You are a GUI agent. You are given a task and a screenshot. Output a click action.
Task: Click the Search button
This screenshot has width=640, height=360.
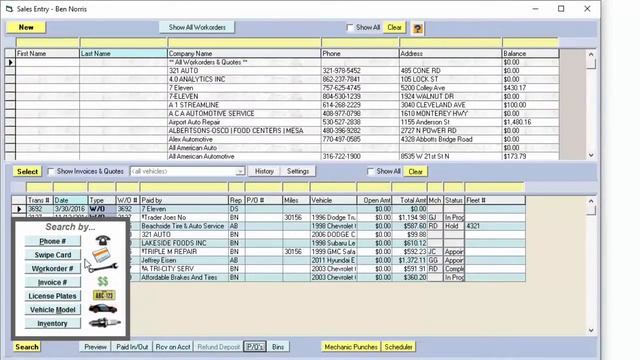point(27,347)
